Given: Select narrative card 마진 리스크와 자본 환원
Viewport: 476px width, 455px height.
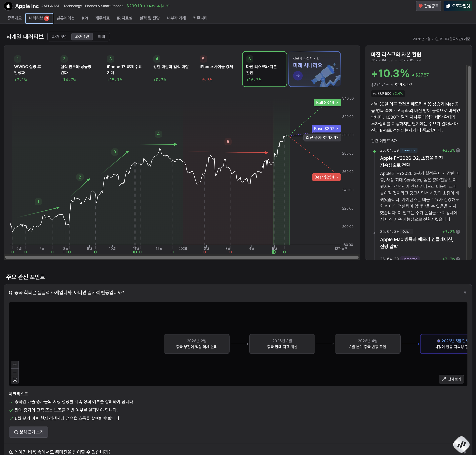Looking at the screenshot, I should 264,69.
